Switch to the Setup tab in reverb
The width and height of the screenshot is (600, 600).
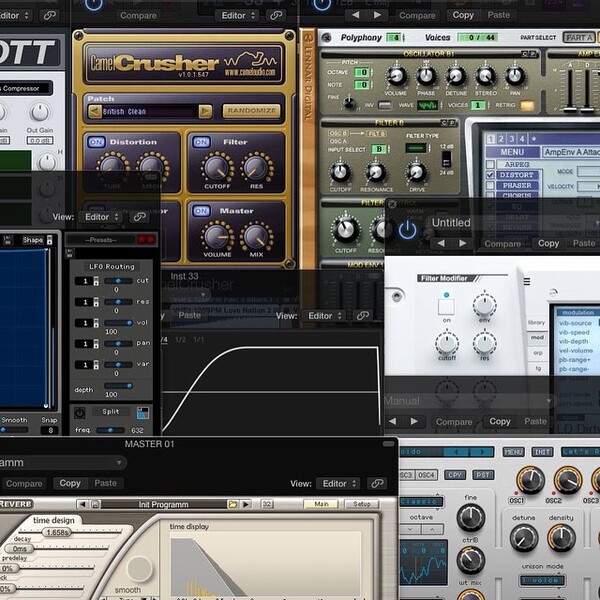[x=362, y=504]
